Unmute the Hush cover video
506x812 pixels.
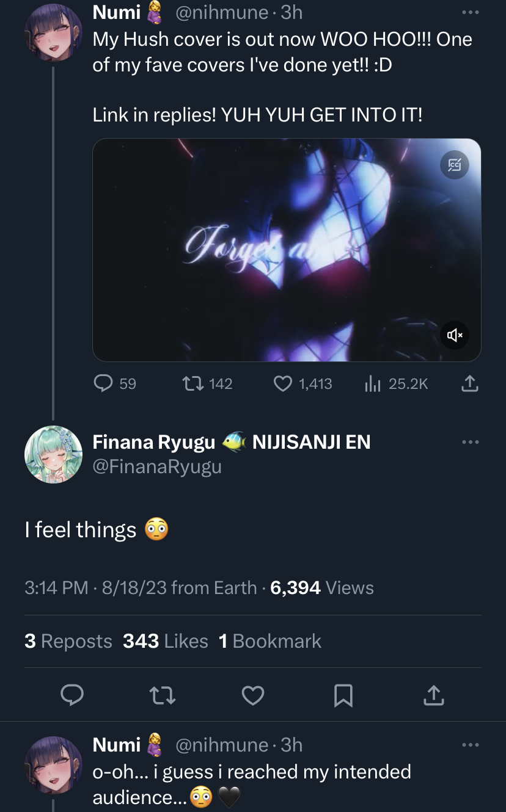coord(455,335)
